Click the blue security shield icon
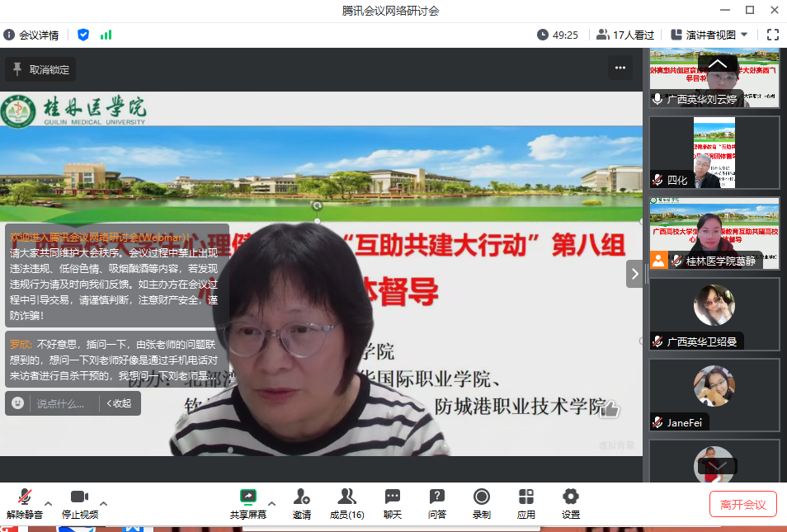The height and width of the screenshot is (532, 787). coord(83,35)
